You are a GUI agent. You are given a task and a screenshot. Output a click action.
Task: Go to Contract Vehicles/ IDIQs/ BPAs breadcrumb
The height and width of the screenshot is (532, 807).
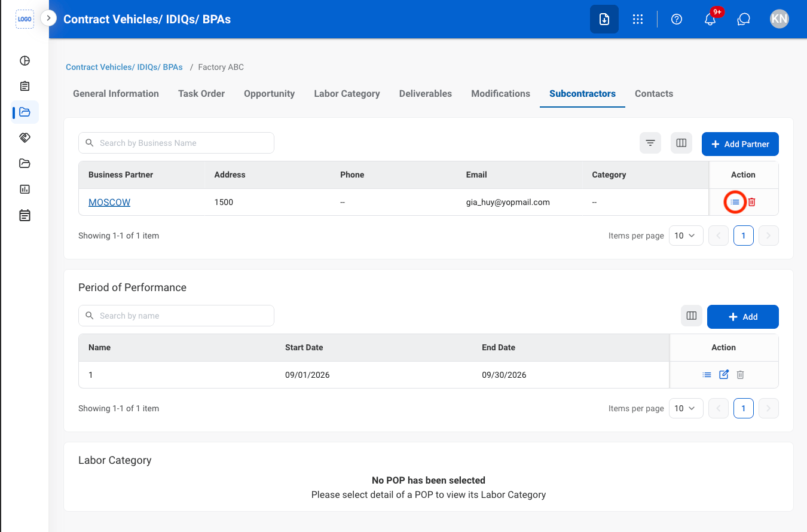click(124, 67)
